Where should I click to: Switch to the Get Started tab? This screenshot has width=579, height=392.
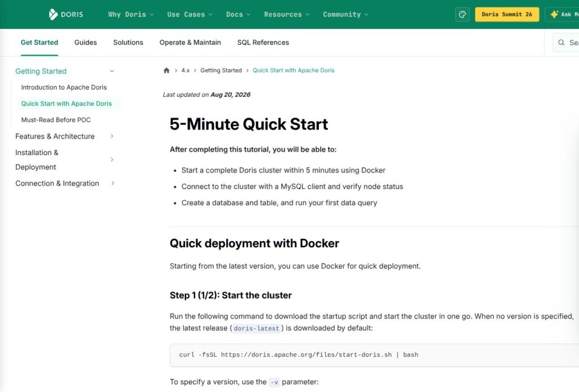[40, 42]
